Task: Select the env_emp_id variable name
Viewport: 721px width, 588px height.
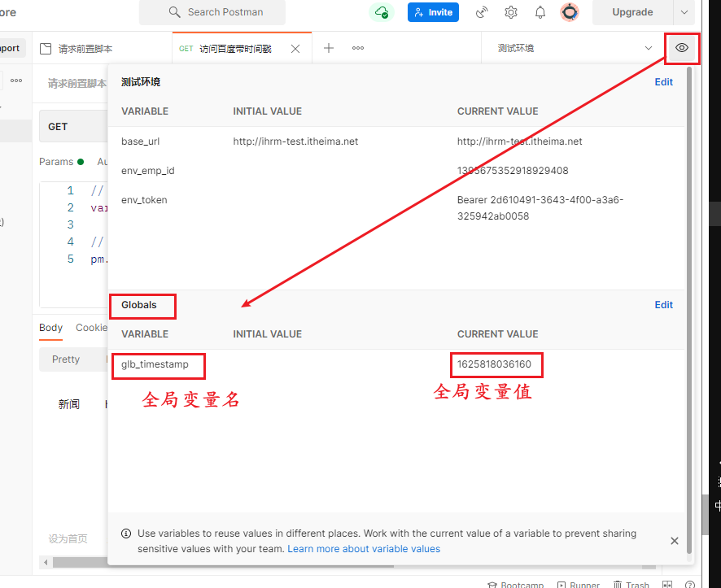Action: pyautogui.click(x=147, y=171)
